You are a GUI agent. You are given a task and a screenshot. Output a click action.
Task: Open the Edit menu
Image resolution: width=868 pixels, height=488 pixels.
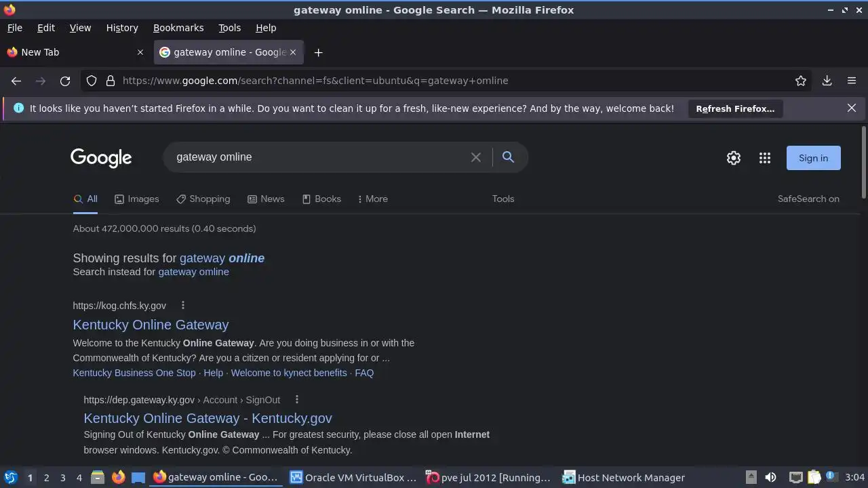[x=46, y=28]
